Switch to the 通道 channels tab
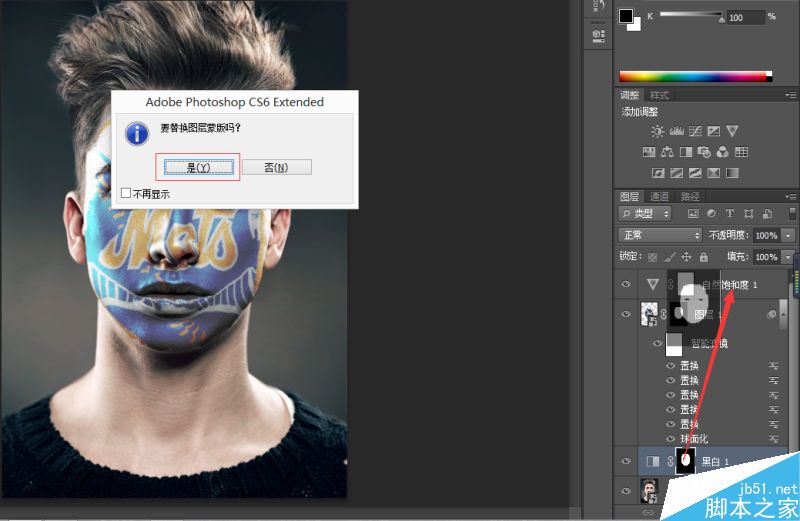Viewport: 800px width, 521px height. [x=659, y=196]
